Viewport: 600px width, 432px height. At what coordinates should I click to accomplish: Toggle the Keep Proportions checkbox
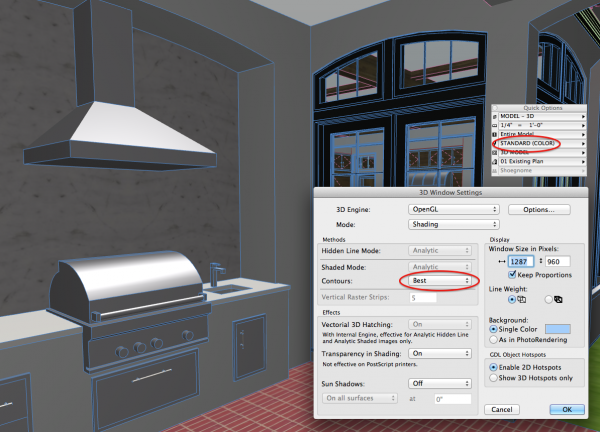click(512, 274)
